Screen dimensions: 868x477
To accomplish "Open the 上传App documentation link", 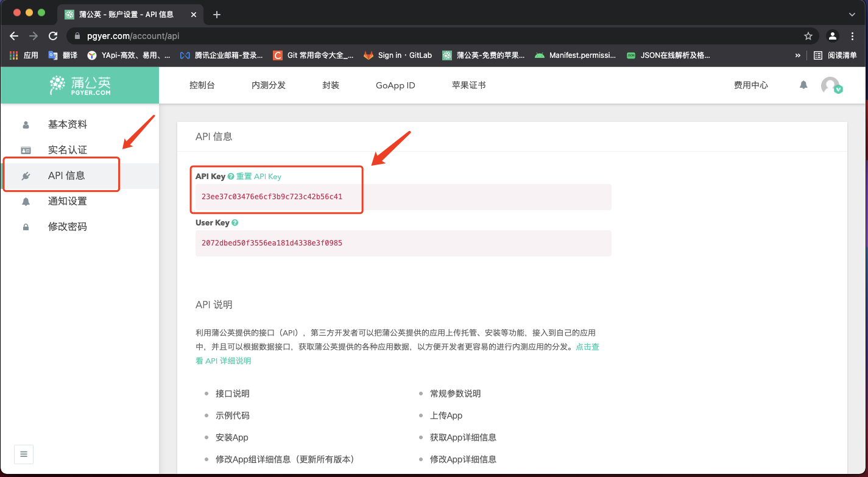I will click(446, 415).
